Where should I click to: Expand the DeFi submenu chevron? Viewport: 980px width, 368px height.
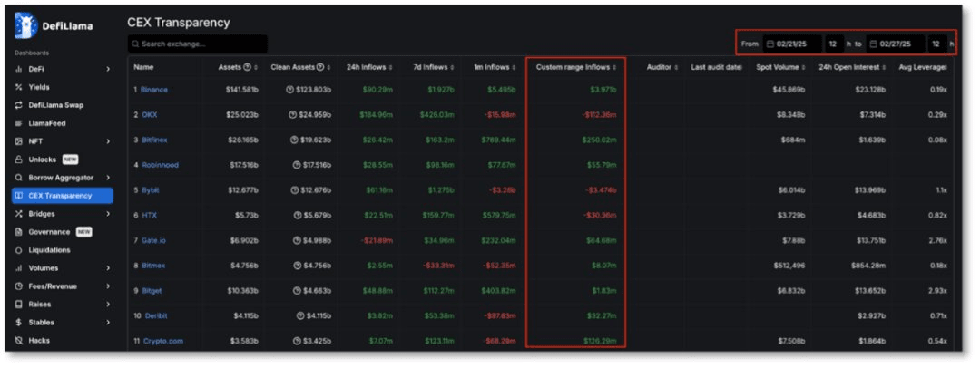[107, 69]
